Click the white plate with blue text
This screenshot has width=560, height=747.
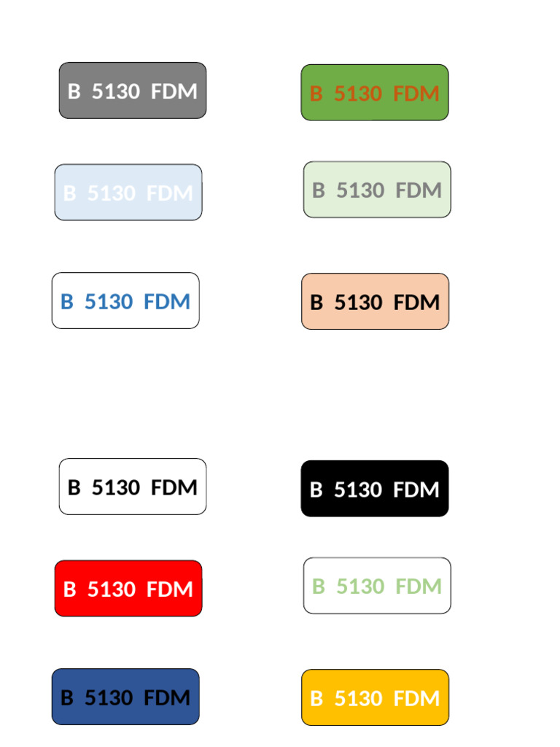click(125, 301)
